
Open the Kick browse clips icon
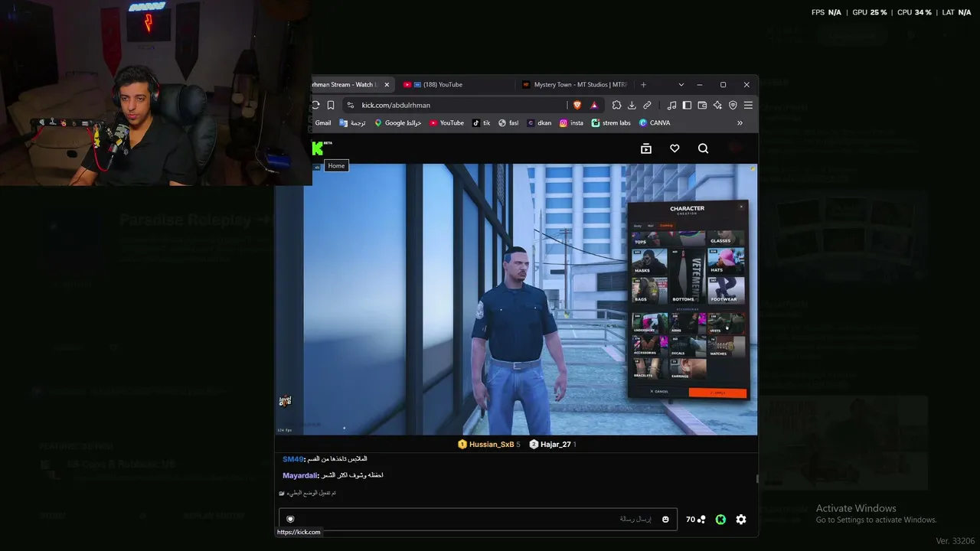[646, 148]
